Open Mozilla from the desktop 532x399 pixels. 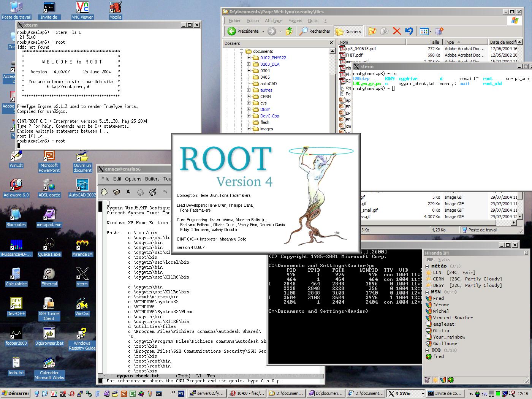[x=115, y=8]
